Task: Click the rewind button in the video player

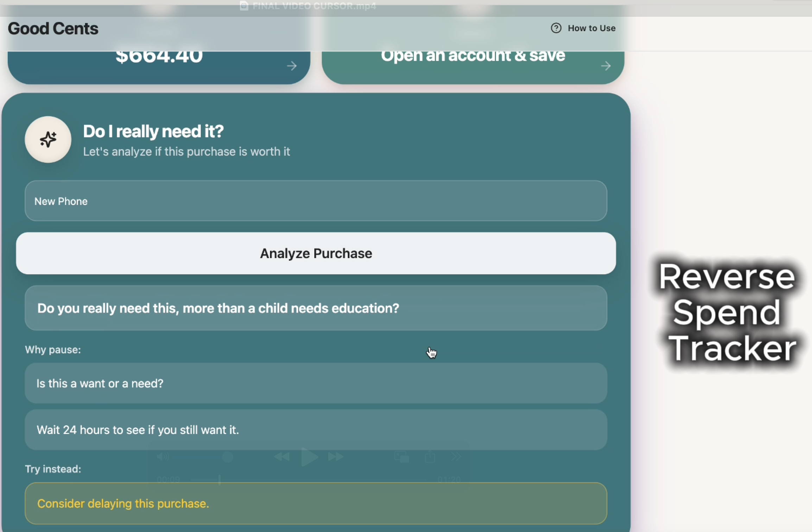Action: (281, 457)
